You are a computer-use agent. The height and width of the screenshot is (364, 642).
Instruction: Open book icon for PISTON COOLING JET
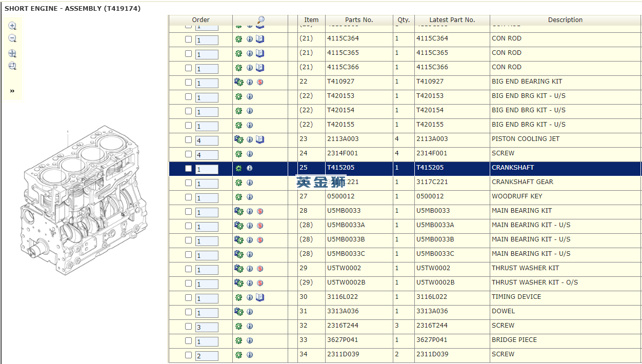260,139
